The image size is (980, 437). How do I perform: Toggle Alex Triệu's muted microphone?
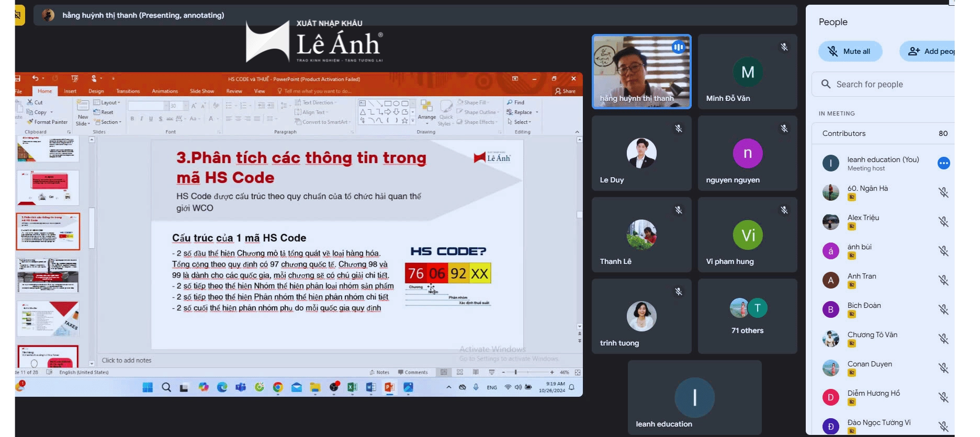tap(943, 222)
